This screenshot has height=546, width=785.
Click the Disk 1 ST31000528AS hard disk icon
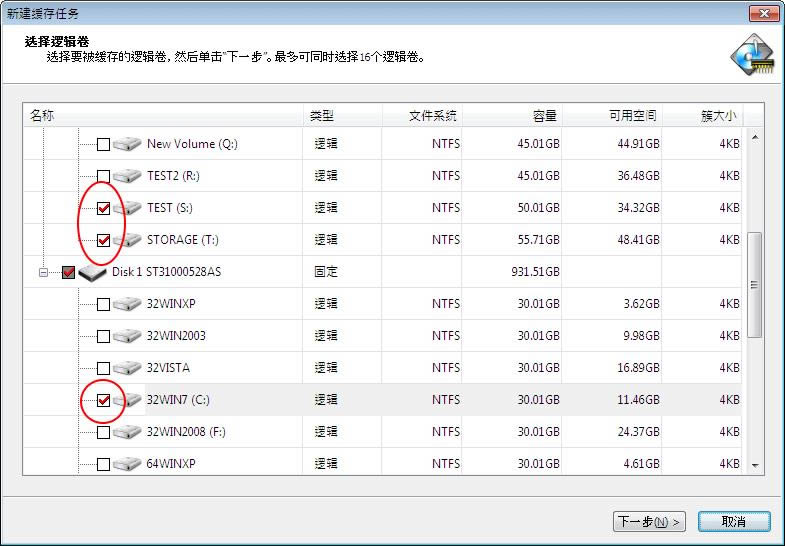point(93,273)
